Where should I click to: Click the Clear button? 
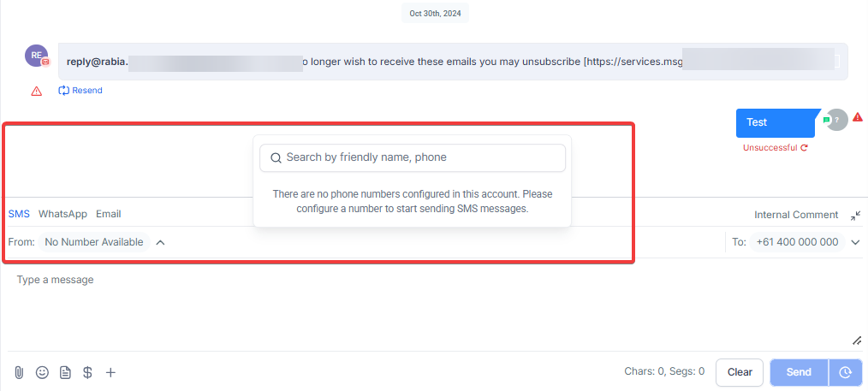[x=740, y=372]
